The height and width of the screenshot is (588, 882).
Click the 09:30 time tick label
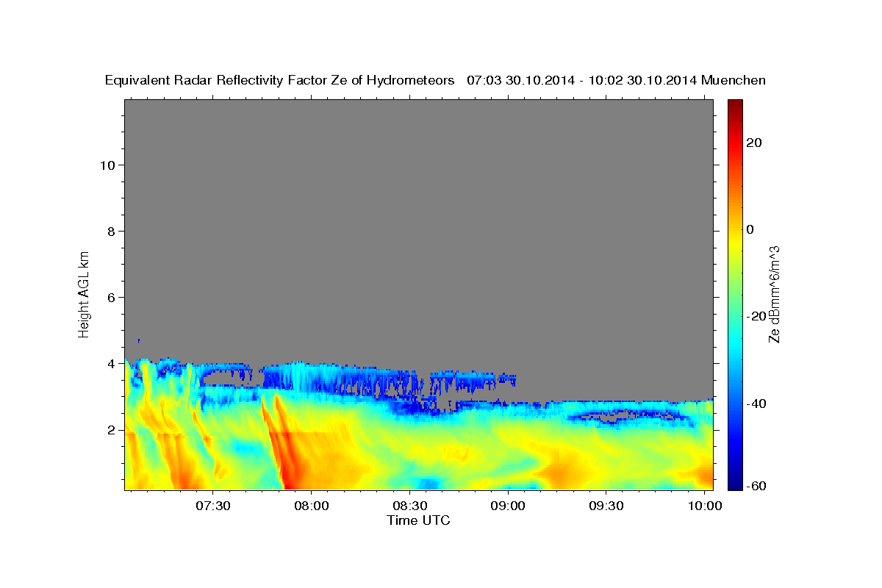point(606,506)
